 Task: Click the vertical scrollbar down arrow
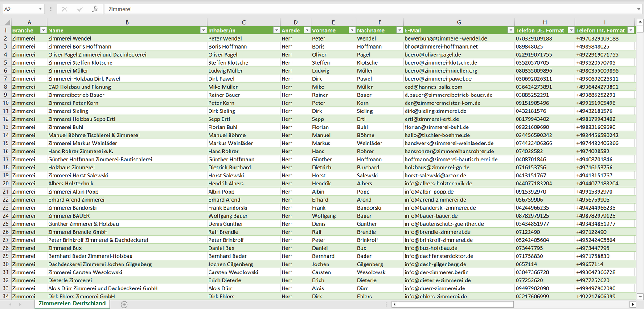[640, 296]
